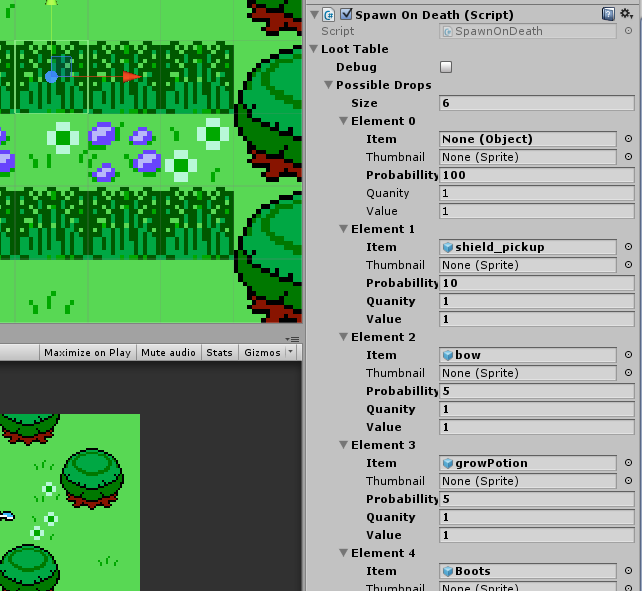This screenshot has height=591, width=642.
Task: Open object picker for Element 2 Thumbnail
Action: tap(628, 373)
